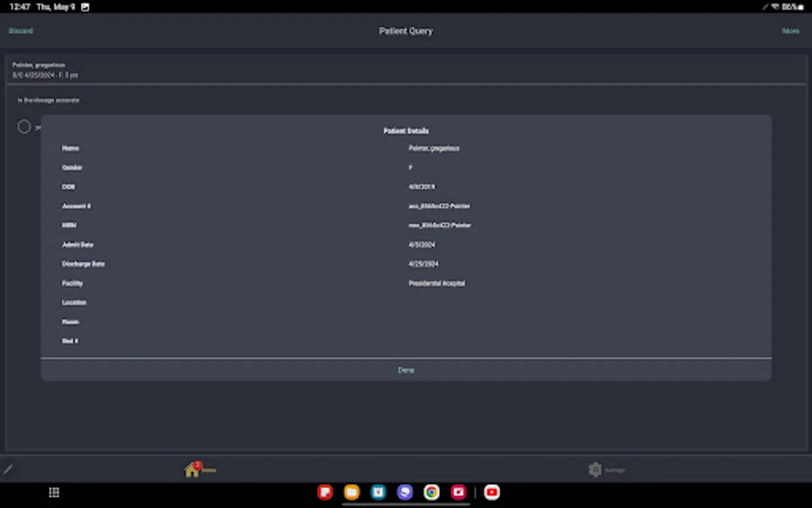Click the DOB value
The image size is (812, 508).
[x=422, y=187]
